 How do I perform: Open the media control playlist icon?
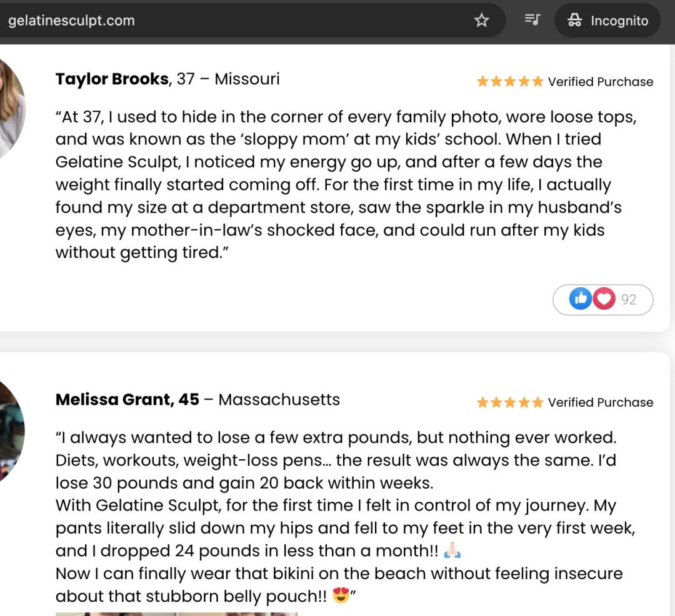tap(532, 20)
